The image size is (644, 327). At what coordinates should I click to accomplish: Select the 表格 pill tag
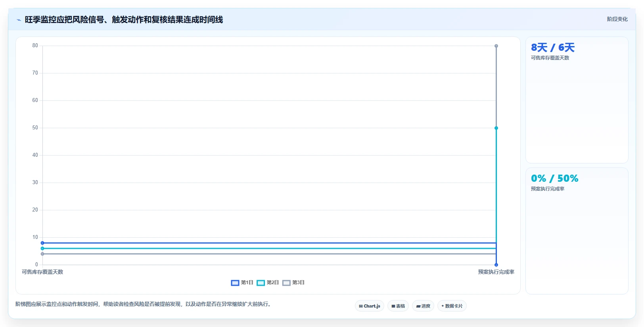(398, 306)
